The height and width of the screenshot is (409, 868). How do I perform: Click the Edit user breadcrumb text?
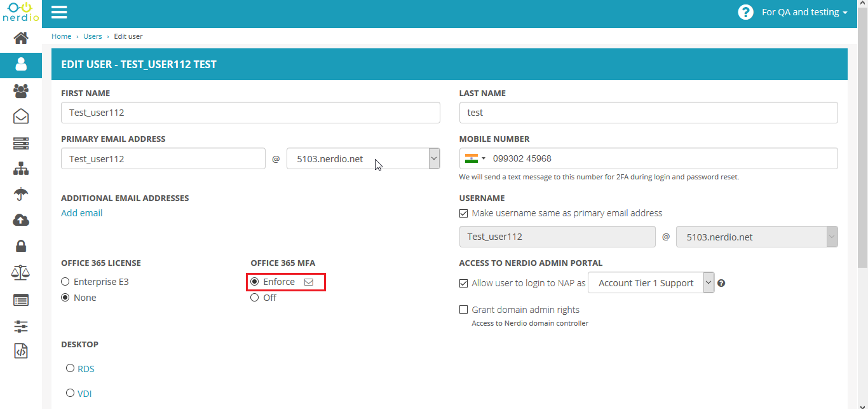(128, 36)
